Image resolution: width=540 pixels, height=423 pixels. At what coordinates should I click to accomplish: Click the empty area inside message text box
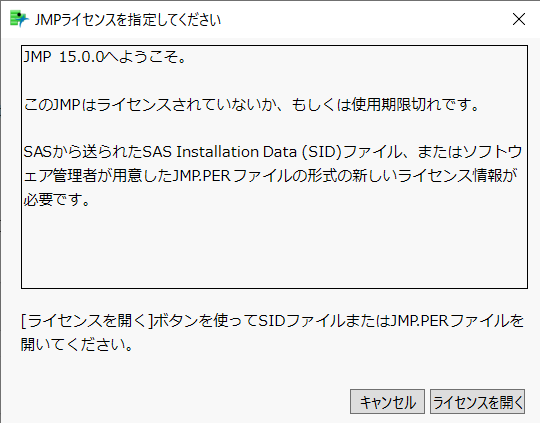pyautogui.click(x=274, y=248)
